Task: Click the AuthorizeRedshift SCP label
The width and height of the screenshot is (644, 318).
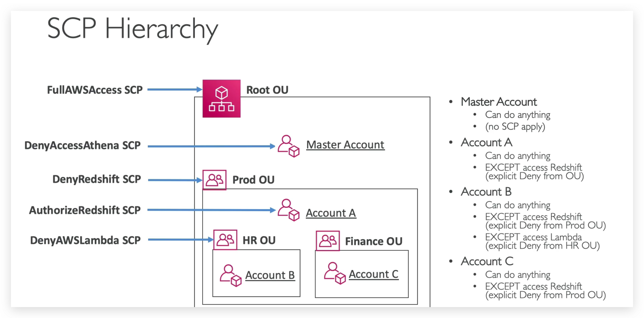Action: tap(85, 210)
